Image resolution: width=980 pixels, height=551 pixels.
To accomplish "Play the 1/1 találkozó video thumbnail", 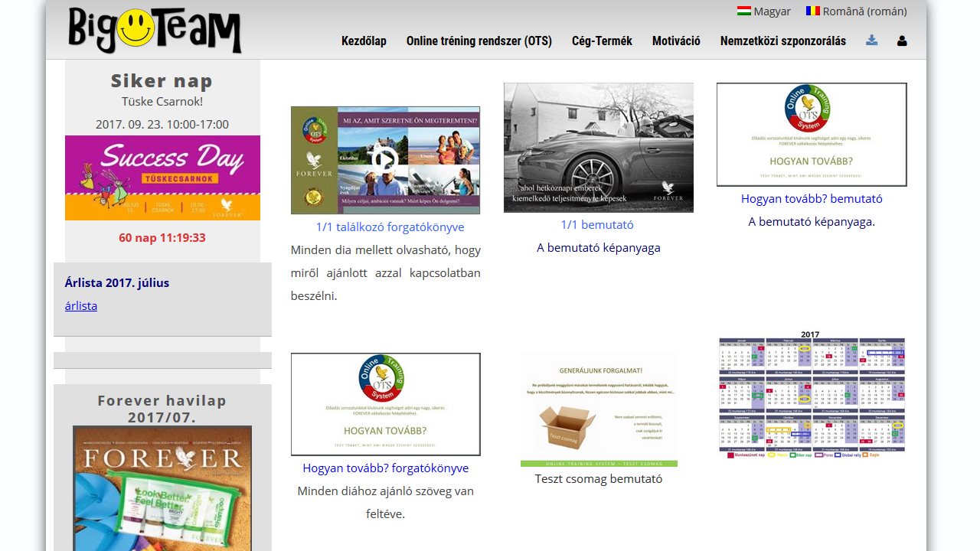I will [x=385, y=160].
